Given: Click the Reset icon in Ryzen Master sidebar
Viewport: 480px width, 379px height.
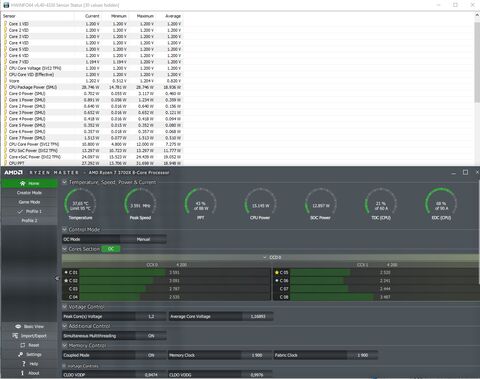Looking at the screenshot, I should click(23, 345).
